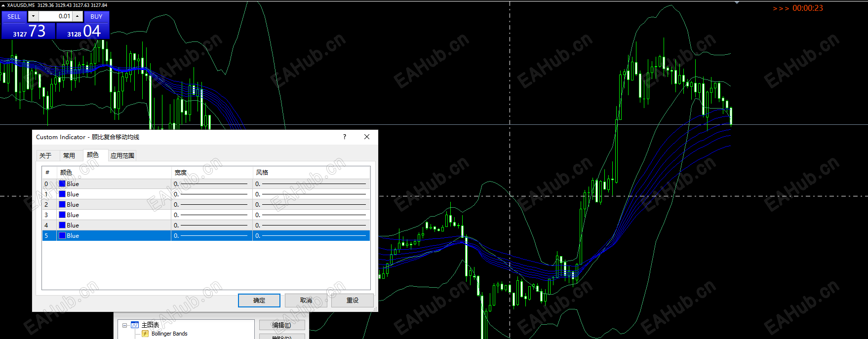
Task: Collapse the 主图表 tree node expander
Action: 124,325
